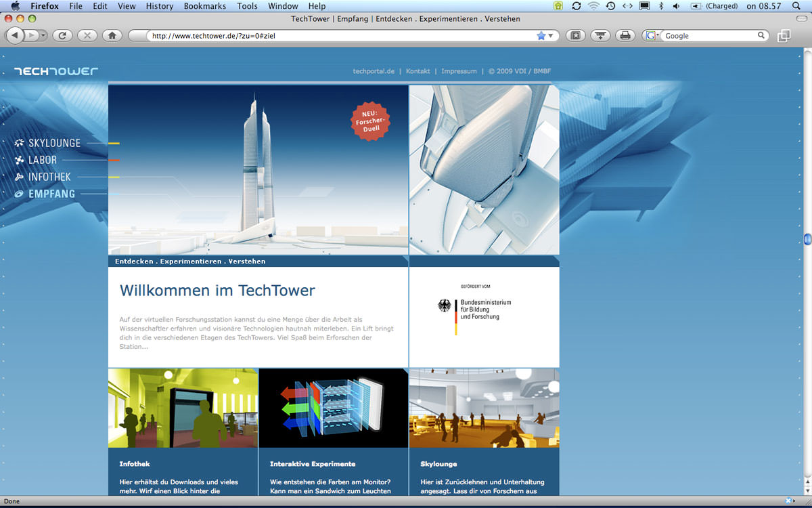The height and width of the screenshot is (508, 812).
Task: Open the Window menu
Action: click(x=283, y=6)
